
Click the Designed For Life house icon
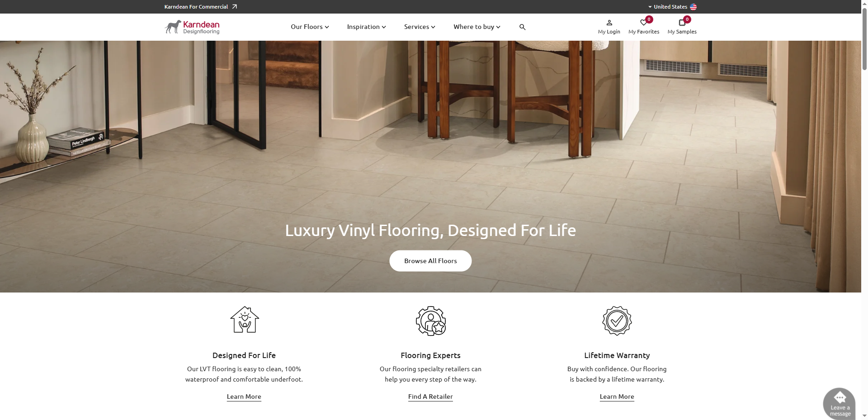pyautogui.click(x=245, y=320)
